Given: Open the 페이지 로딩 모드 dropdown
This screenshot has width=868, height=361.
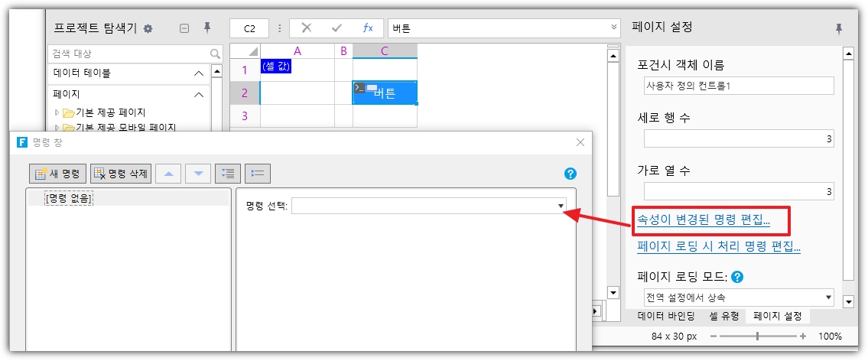Looking at the screenshot, I should point(828,297).
